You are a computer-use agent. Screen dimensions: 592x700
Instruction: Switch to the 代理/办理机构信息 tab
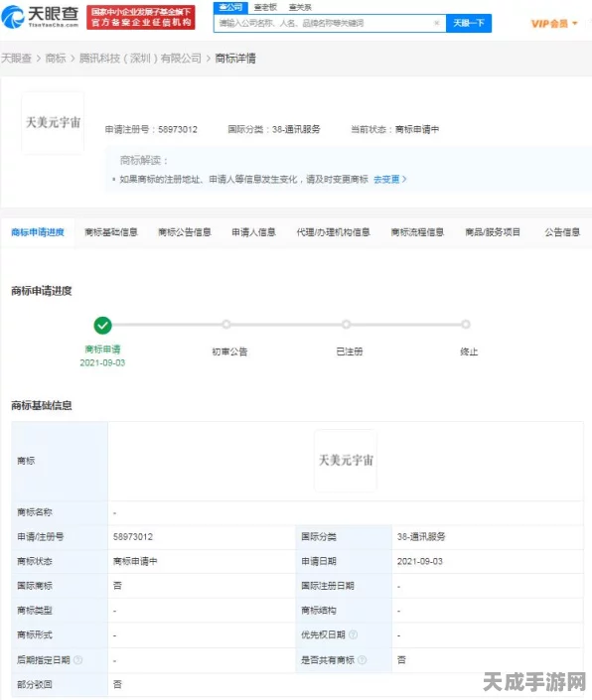tap(333, 232)
